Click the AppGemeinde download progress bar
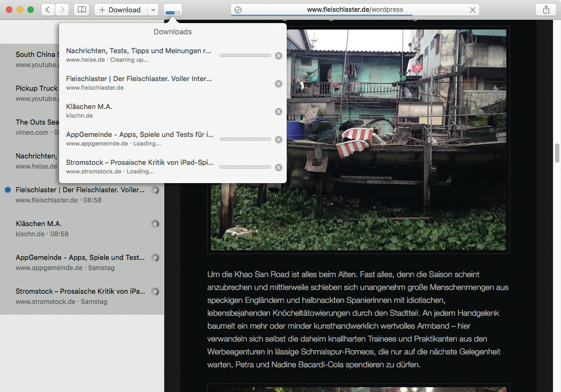The width and height of the screenshot is (561, 392). [245, 139]
